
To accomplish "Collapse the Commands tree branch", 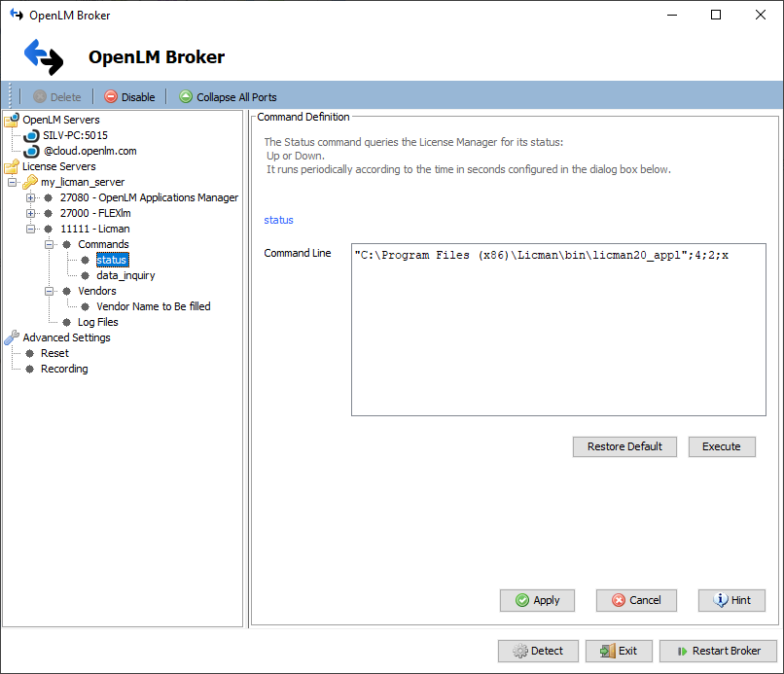I will (49, 244).
